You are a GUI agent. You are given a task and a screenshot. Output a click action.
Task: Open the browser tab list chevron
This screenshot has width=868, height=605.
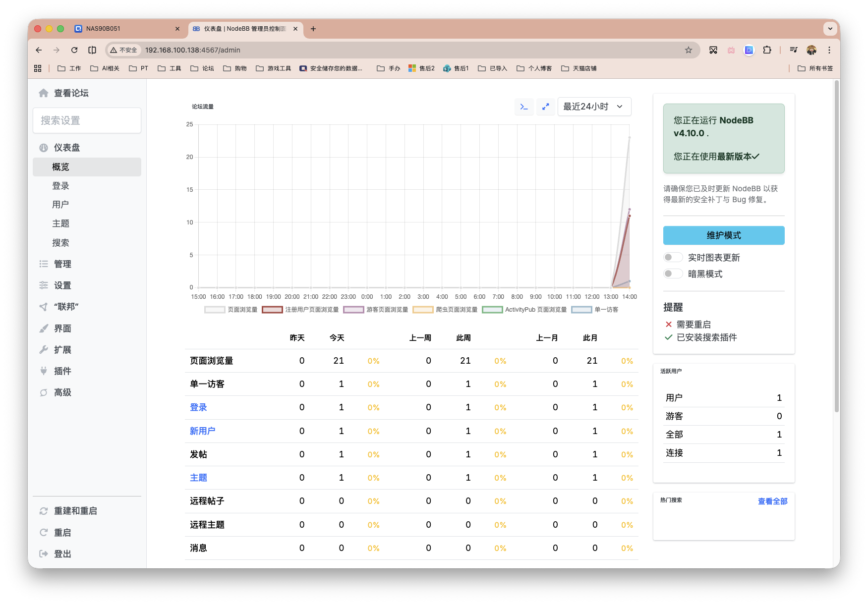click(x=830, y=29)
